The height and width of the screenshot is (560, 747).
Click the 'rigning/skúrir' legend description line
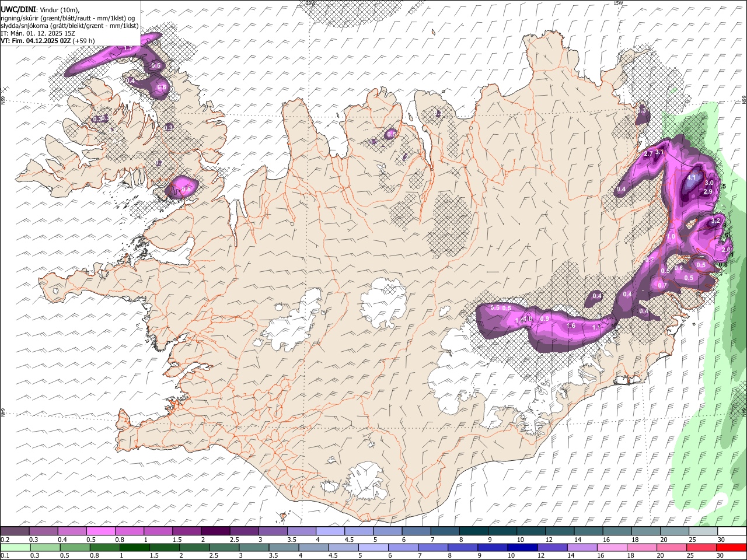[x=68, y=18]
